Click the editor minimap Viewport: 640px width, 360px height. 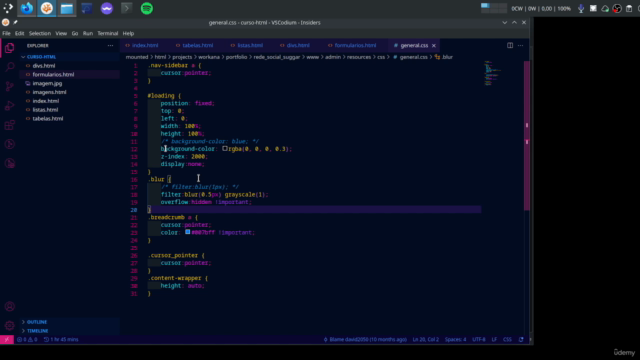492,73
